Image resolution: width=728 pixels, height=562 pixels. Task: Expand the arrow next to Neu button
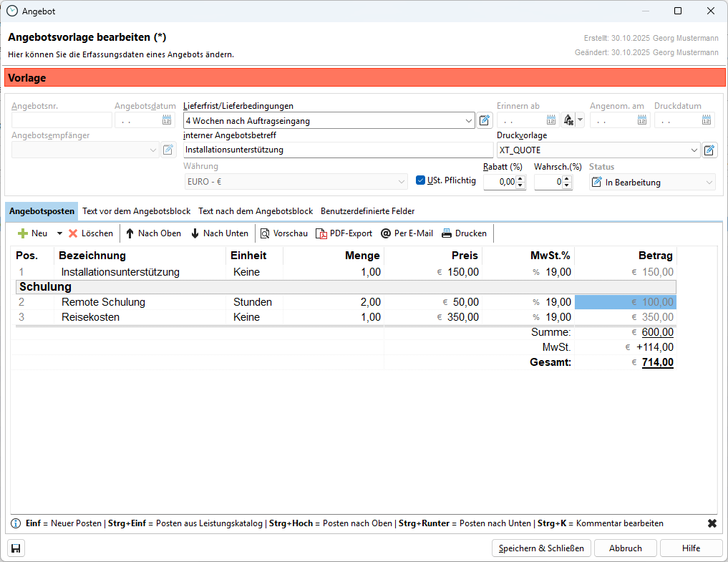(59, 233)
